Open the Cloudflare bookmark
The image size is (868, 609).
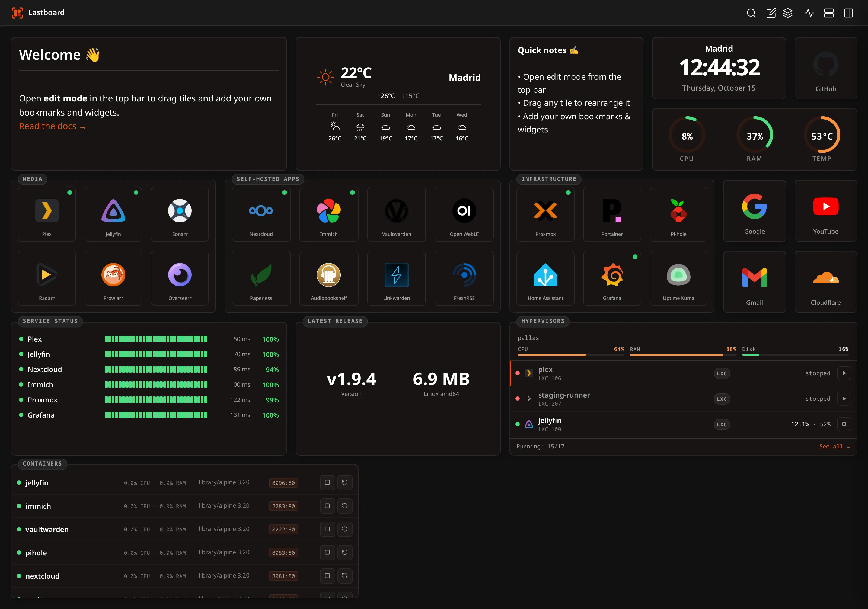point(826,282)
